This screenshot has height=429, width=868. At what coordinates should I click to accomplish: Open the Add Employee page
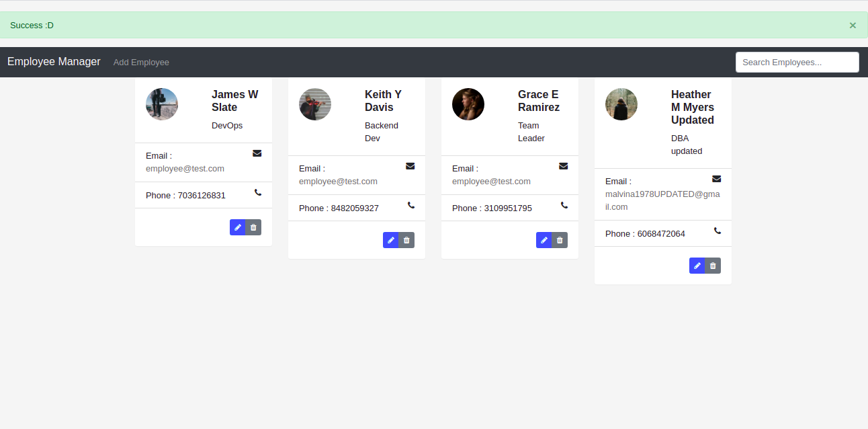coord(141,62)
